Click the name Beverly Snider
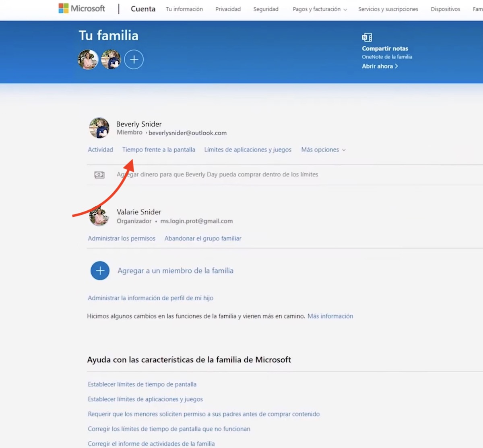The width and height of the screenshot is (483, 448). tap(139, 124)
